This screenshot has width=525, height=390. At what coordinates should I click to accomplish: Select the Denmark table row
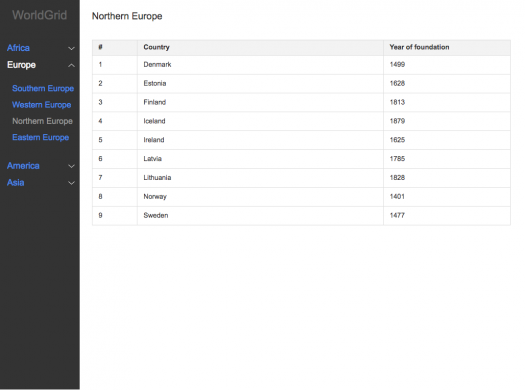click(301, 65)
